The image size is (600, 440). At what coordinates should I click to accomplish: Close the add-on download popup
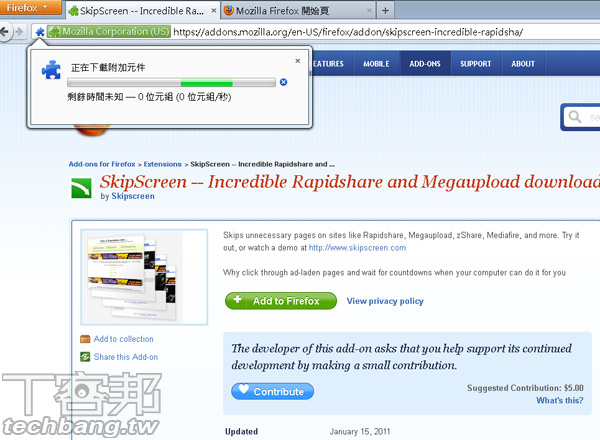tap(297, 61)
